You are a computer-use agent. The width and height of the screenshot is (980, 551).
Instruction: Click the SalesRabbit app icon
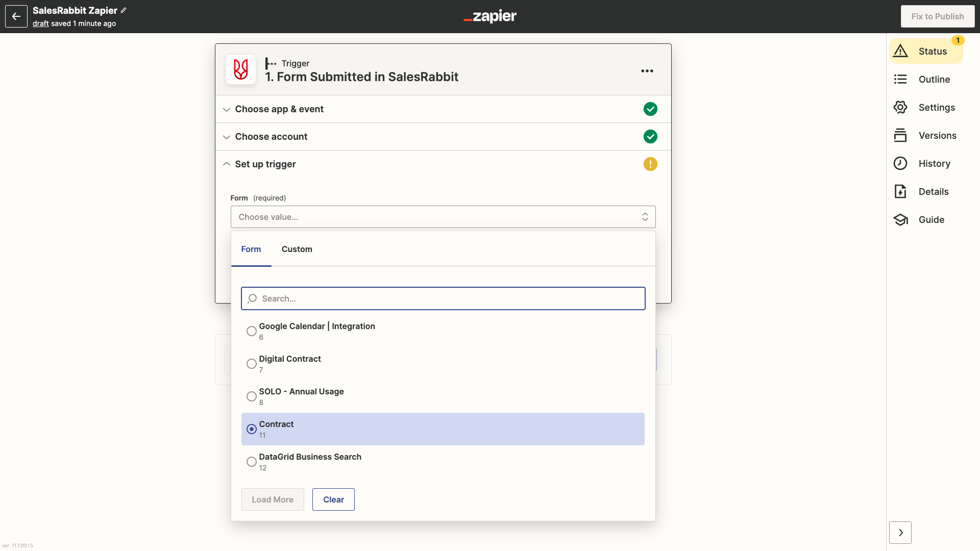[241, 69]
